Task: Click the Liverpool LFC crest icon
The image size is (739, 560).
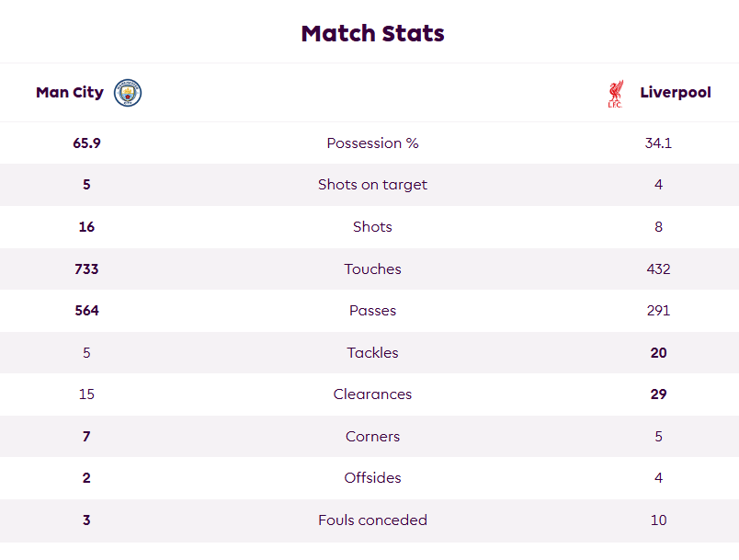Action: tap(616, 94)
